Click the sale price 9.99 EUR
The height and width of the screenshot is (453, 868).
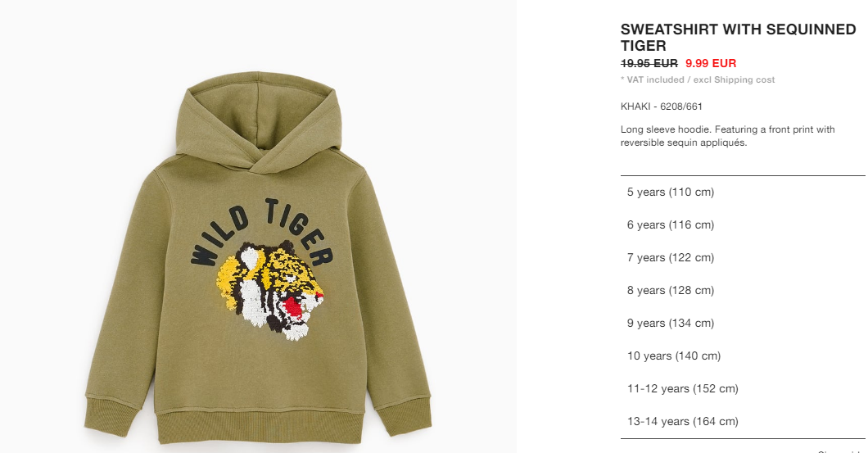click(x=711, y=63)
